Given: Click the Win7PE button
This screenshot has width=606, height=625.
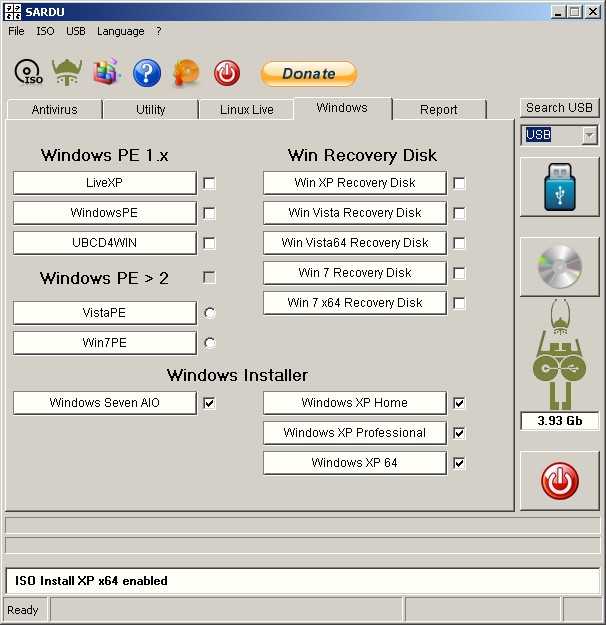Looking at the screenshot, I should (x=104, y=343).
